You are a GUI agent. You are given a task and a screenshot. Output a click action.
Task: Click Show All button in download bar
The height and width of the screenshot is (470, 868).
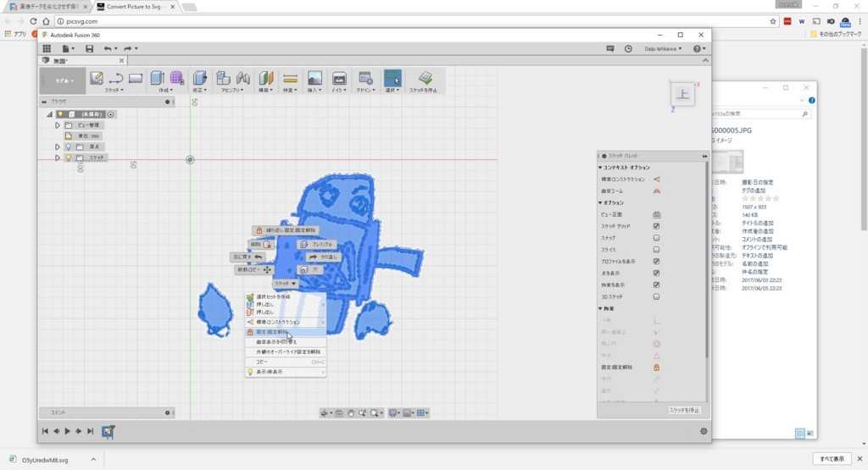pos(832,459)
